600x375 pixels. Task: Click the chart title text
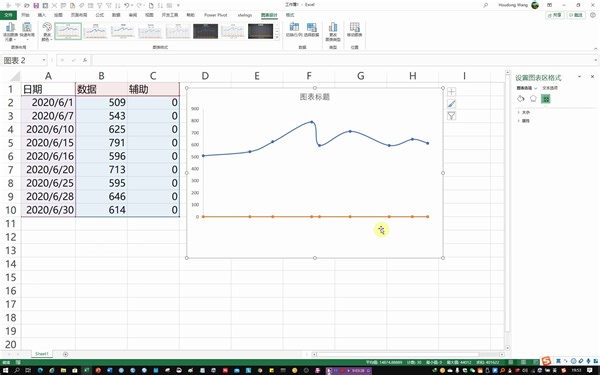(x=315, y=97)
